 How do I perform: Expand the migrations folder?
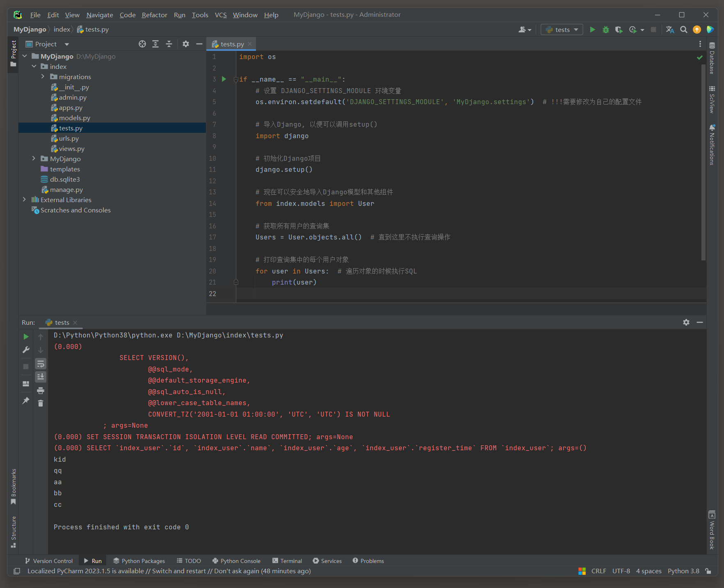click(43, 77)
